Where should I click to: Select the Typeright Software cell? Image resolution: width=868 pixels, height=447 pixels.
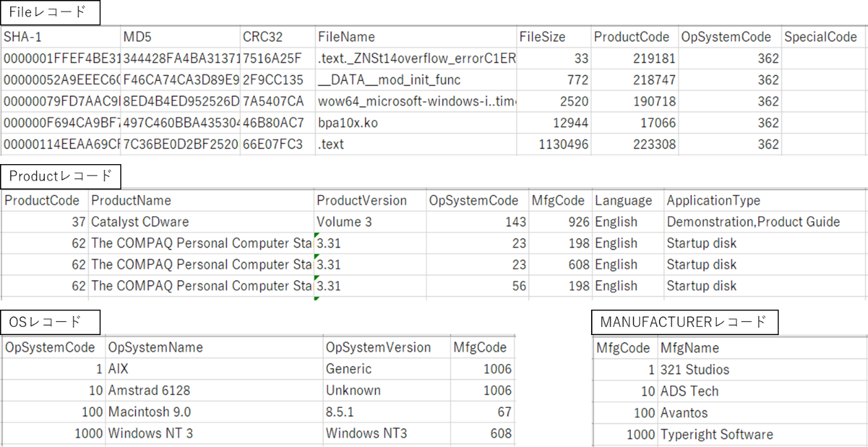click(x=716, y=434)
